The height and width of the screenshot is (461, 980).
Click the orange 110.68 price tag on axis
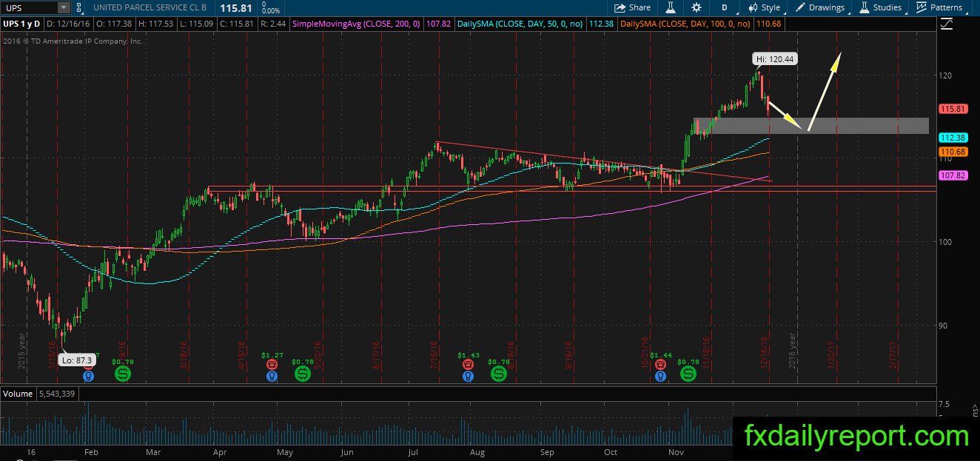(953, 152)
